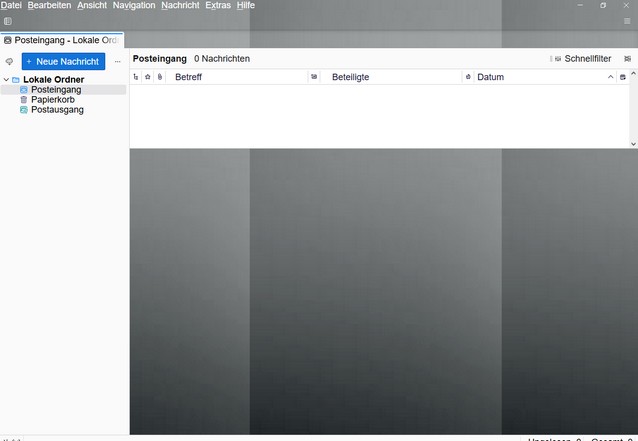
Task: Sort by thread icon column
Action: pyautogui.click(x=136, y=77)
